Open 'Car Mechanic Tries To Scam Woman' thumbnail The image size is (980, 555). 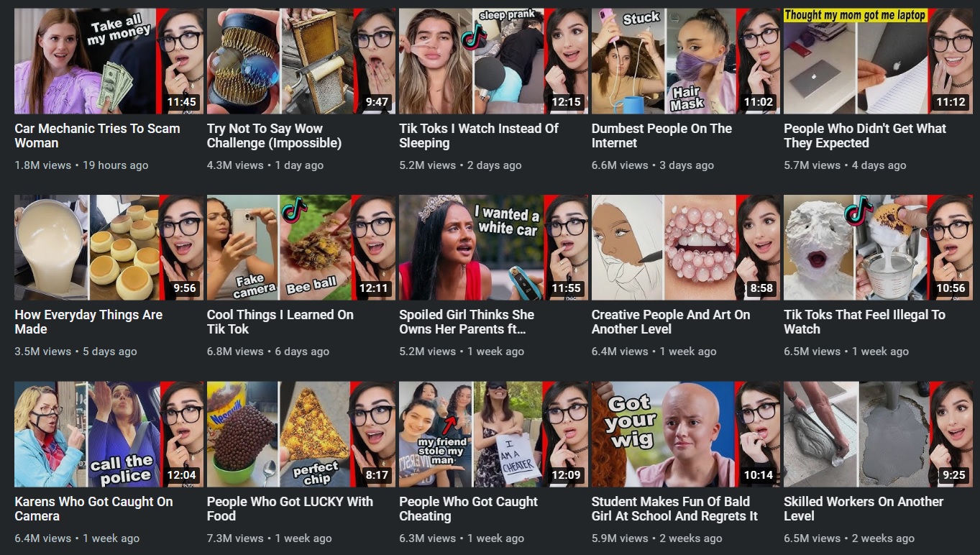109,61
